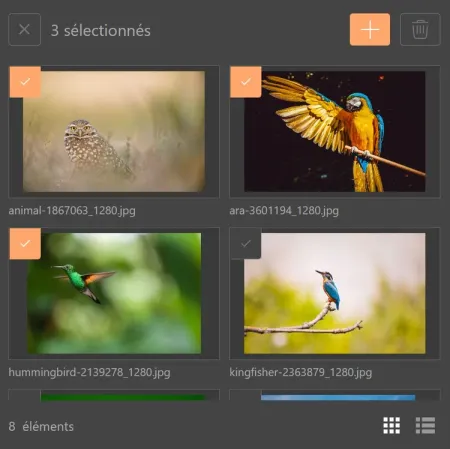
Task: Open the yellow macaw photo thumbnail
Action: (x=335, y=131)
